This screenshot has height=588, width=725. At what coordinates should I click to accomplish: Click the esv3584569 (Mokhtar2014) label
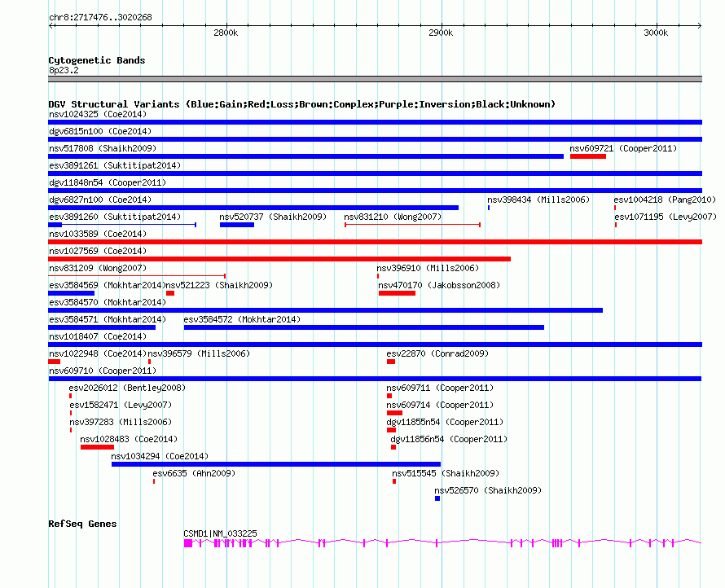tap(108, 285)
